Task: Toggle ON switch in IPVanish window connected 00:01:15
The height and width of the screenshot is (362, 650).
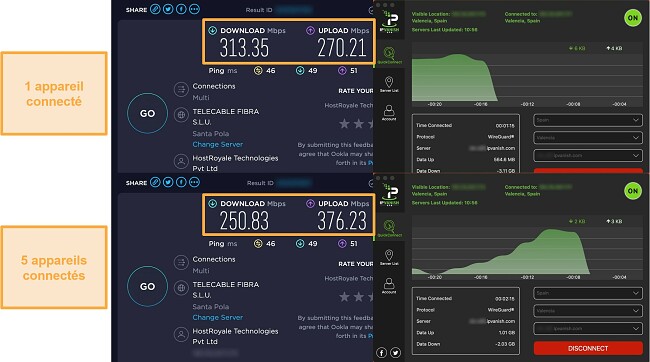Action: coord(633,18)
